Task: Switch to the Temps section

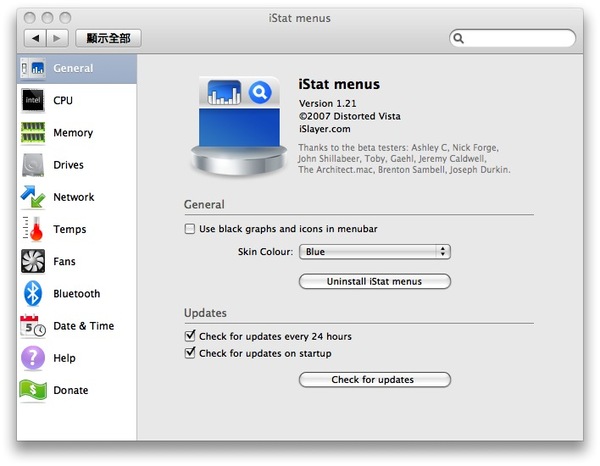Action: click(x=70, y=229)
